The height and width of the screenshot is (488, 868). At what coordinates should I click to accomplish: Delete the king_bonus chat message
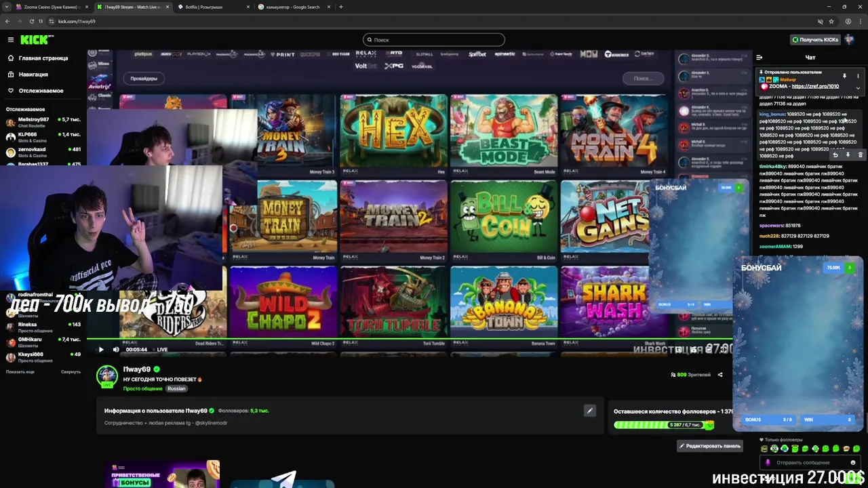coord(860,155)
